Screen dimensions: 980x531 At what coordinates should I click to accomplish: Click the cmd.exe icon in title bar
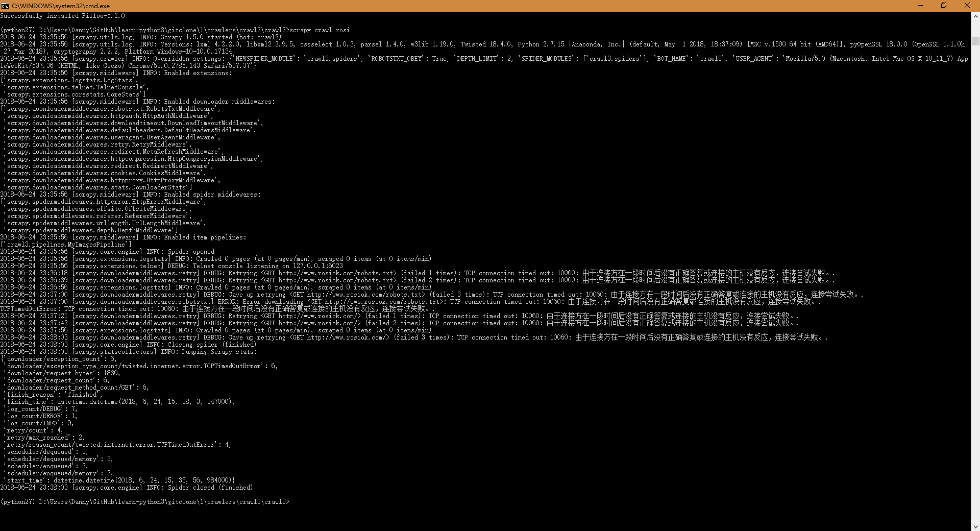(x=5, y=6)
